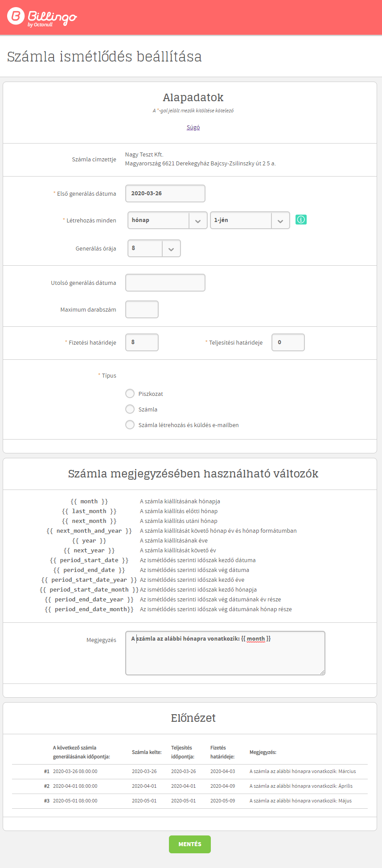Click the Teljesítési határideje input

tap(288, 342)
